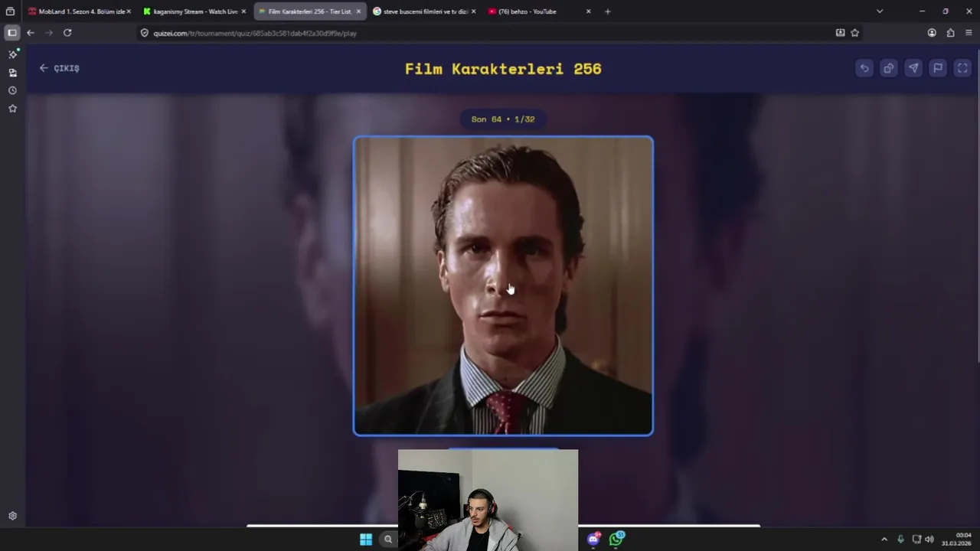This screenshot has width=980, height=551.
Task: Bookmark this page with star icon
Action: point(855,33)
